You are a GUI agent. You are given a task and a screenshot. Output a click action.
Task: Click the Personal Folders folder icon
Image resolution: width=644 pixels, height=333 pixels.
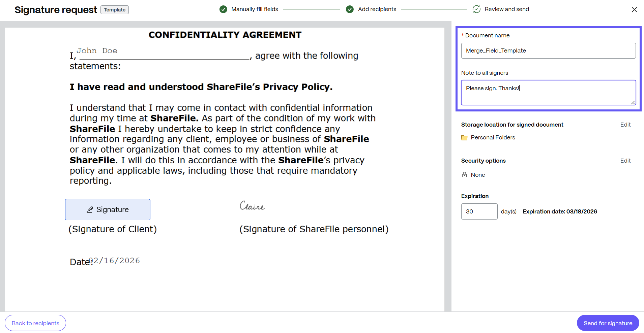coord(464,138)
